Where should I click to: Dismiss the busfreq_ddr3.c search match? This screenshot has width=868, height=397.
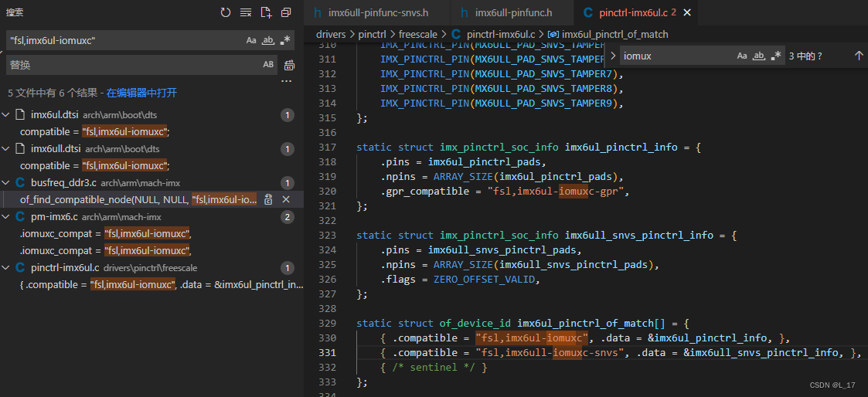286,199
